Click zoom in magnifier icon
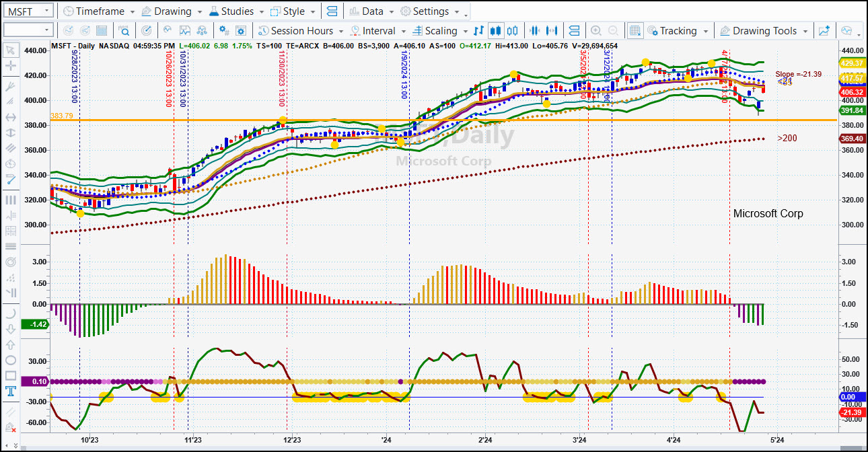Image resolution: width=868 pixels, height=452 pixels. pyautogui.click(x=596, y=31)
